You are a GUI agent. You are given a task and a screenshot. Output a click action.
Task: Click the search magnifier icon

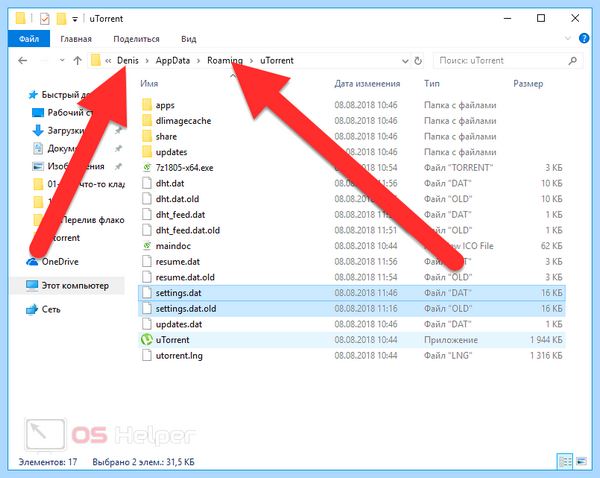573,60
